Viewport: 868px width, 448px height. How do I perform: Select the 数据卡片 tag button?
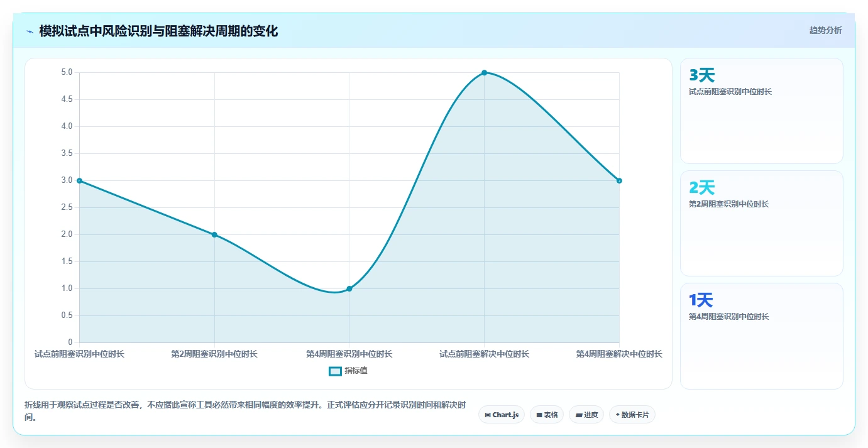632,415
